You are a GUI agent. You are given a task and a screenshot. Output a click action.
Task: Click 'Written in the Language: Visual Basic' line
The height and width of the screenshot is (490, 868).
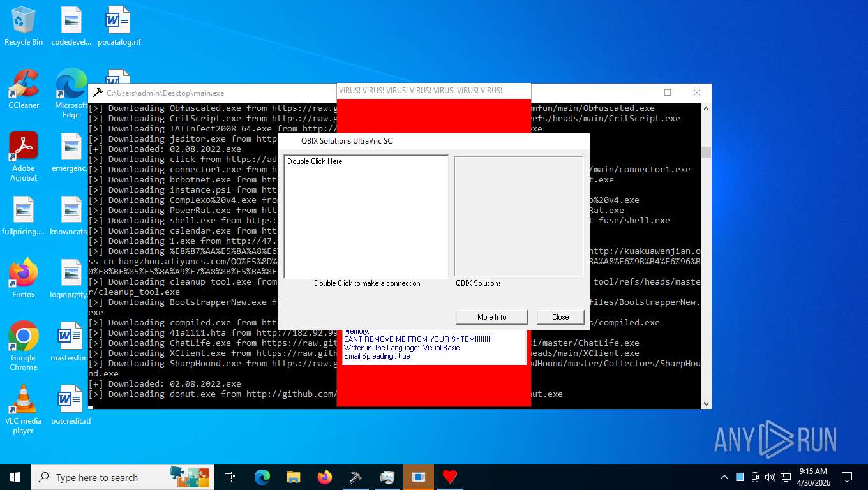(x=401, y=348)
